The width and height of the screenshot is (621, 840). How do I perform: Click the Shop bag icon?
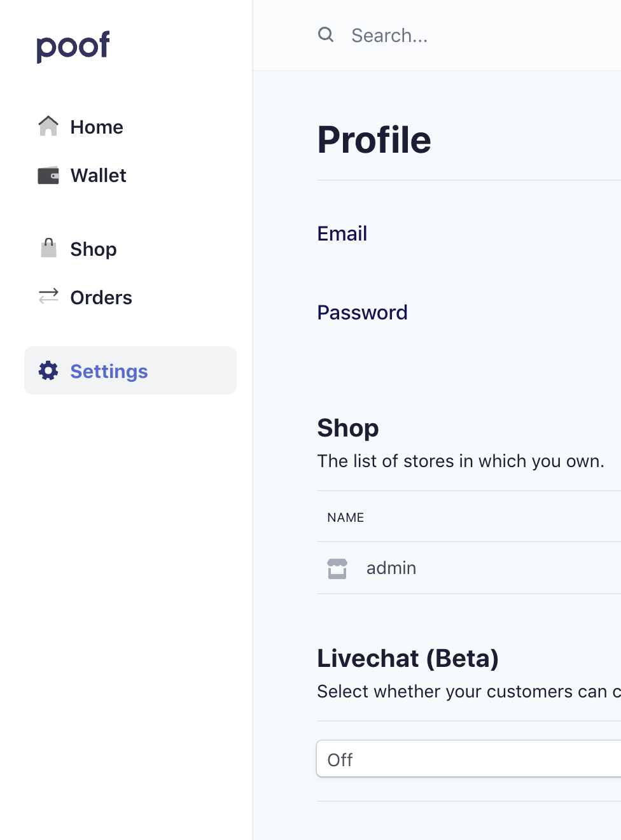click(x=48, y=248)
